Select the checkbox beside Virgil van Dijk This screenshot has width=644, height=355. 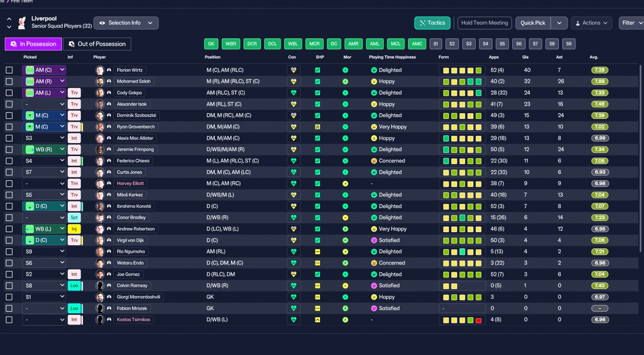[9, 240]
